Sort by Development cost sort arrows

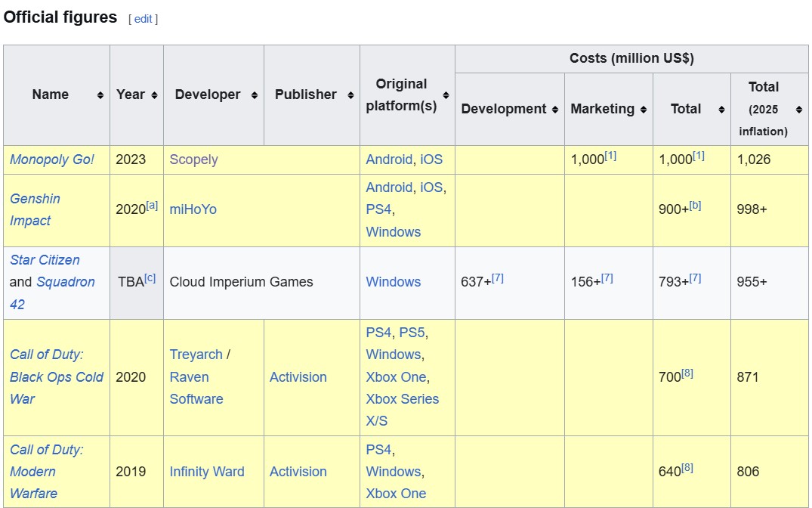pos(555,110)
